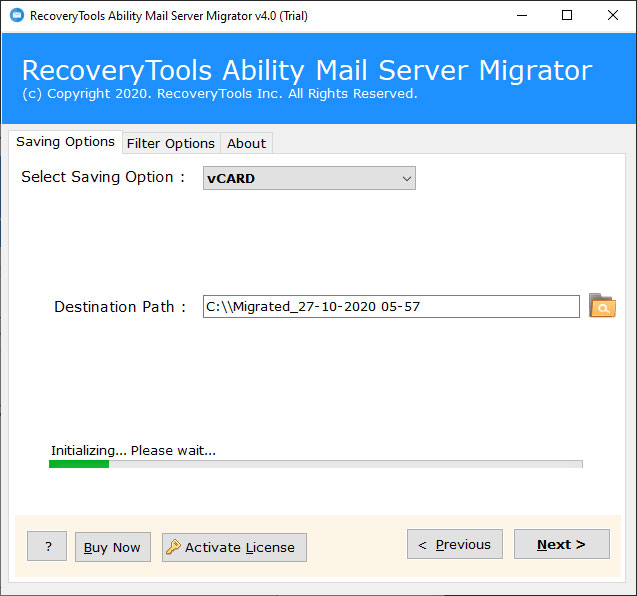Maximize the Migrator window

coord(567,15)
